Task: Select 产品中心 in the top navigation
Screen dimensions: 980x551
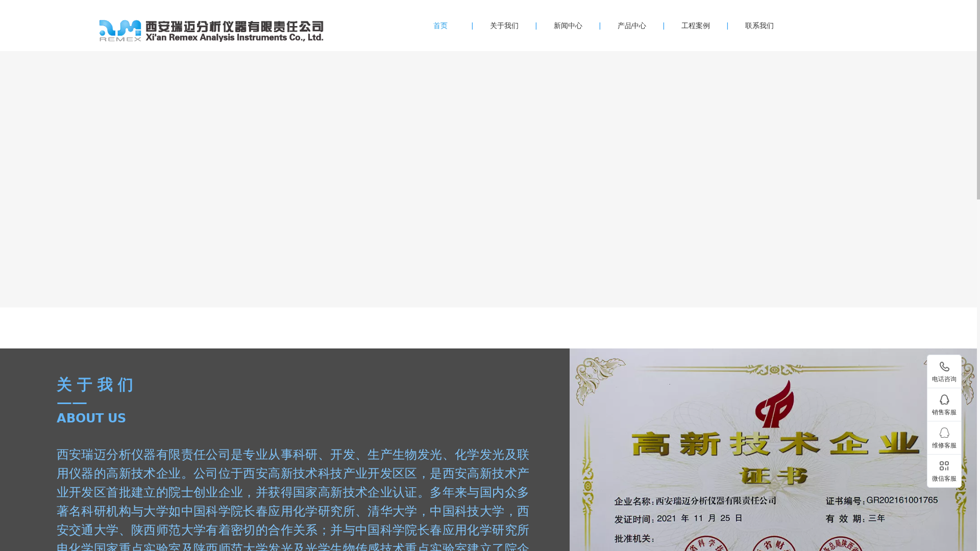Action: click(x=632, y=26)
